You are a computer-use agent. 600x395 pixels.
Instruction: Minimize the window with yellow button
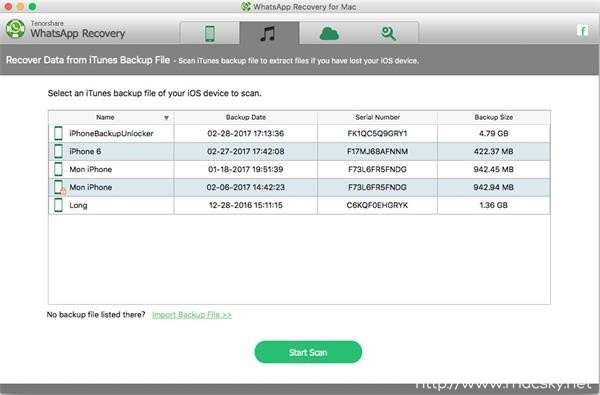point(20,7)
